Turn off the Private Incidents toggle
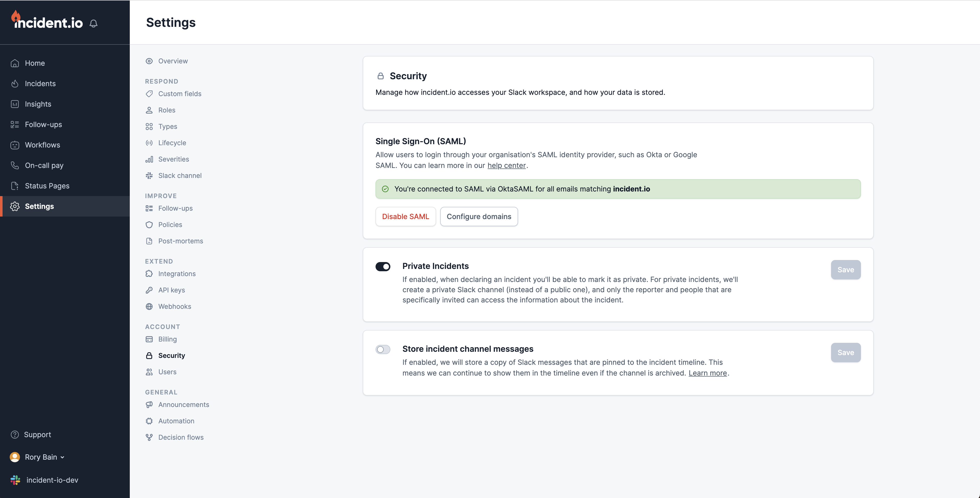 coord(383,267)
